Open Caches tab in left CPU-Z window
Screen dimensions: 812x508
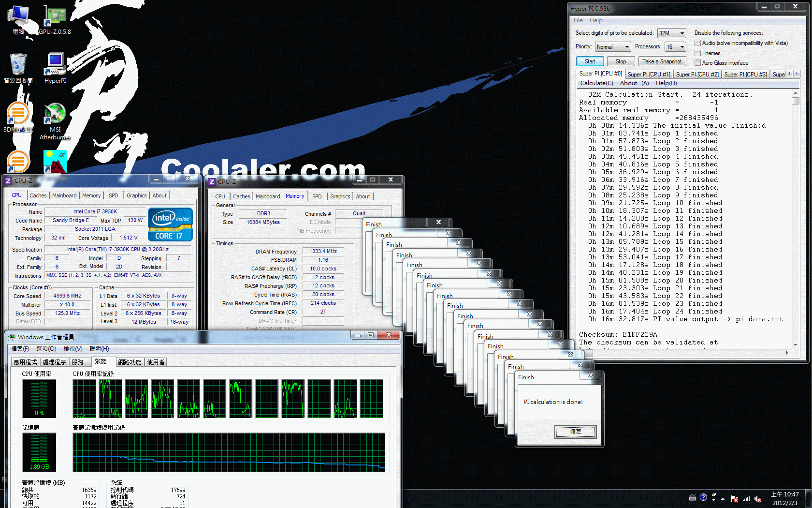(38, 195)
